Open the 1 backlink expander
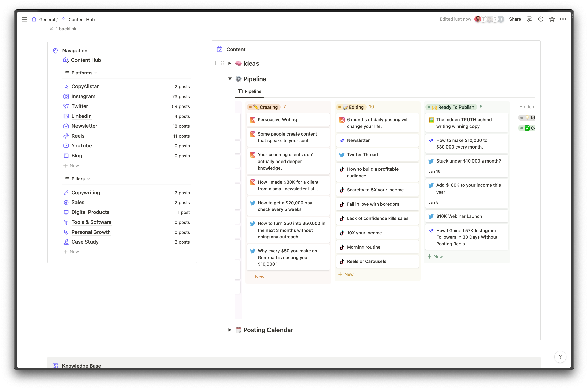The height and width of the screenshot is (389, 588). click(63, 29)
